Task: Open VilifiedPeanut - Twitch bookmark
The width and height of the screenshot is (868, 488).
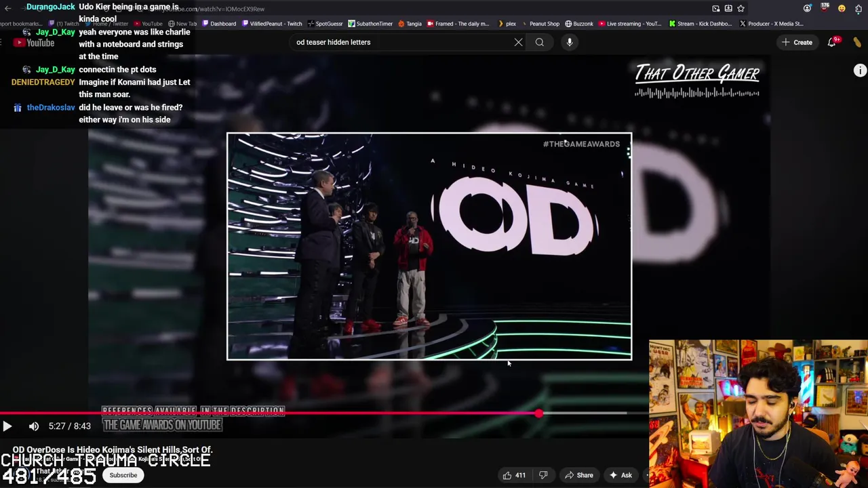Action: [x=272, y=24]
